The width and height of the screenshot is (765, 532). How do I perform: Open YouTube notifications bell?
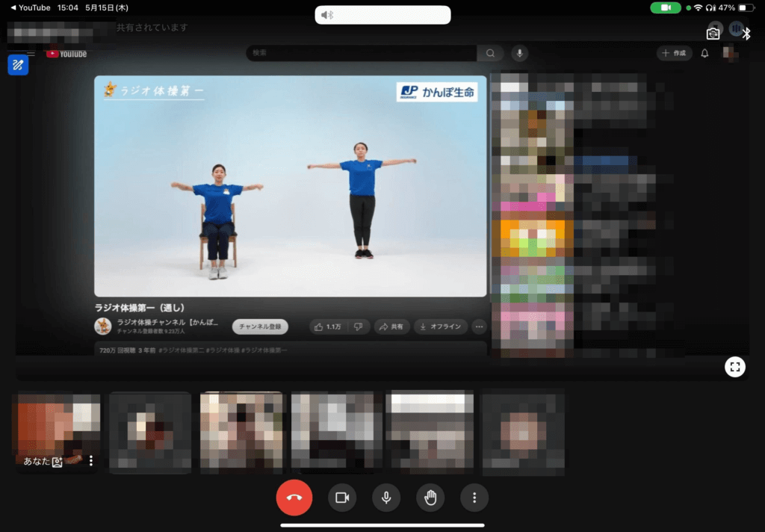click(x=704, y=53)
